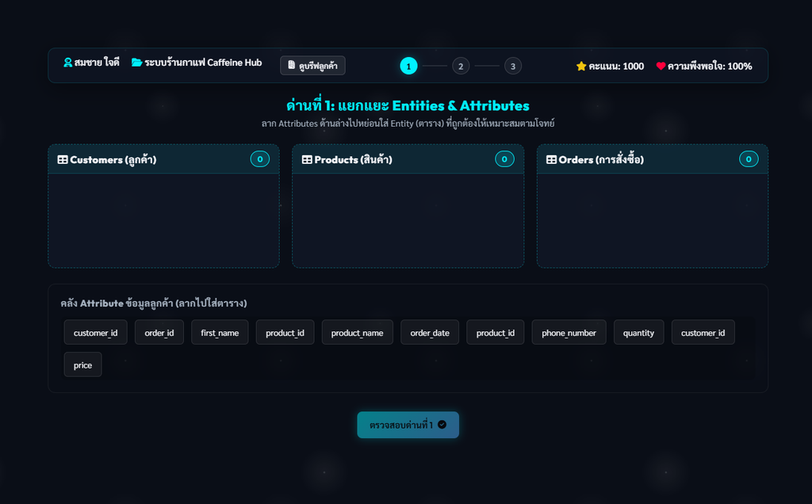This screenshot has width=812, height=504.
Task: Click the table icon in Customers header
Action: (x=62, y=160)
